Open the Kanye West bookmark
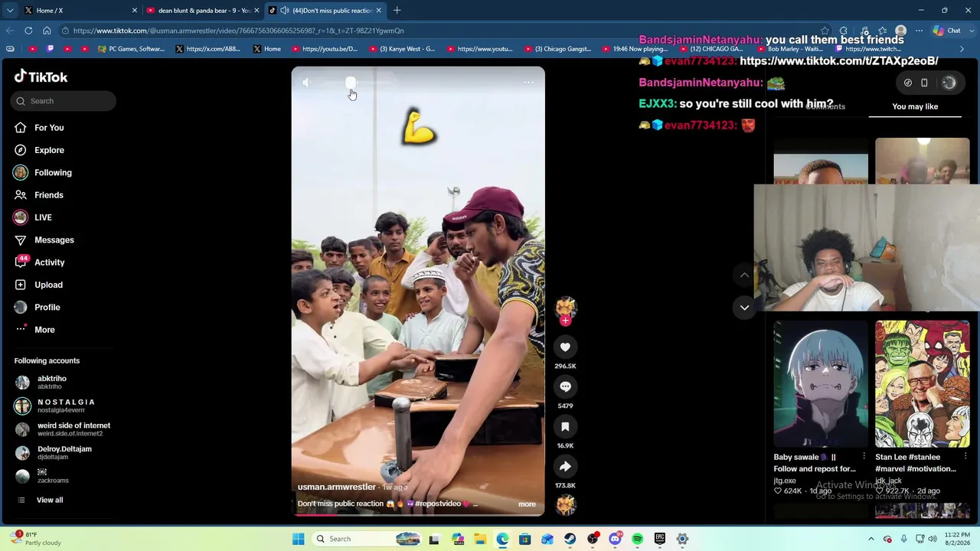 point(402,49)
